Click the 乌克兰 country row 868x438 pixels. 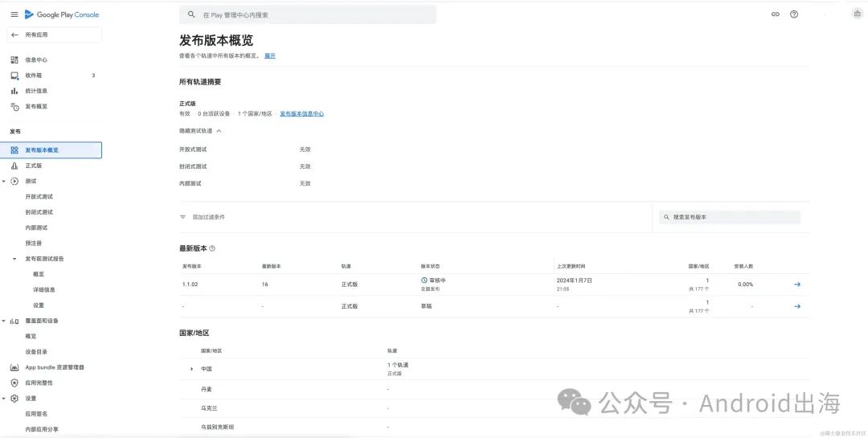(x=494, y=408)
